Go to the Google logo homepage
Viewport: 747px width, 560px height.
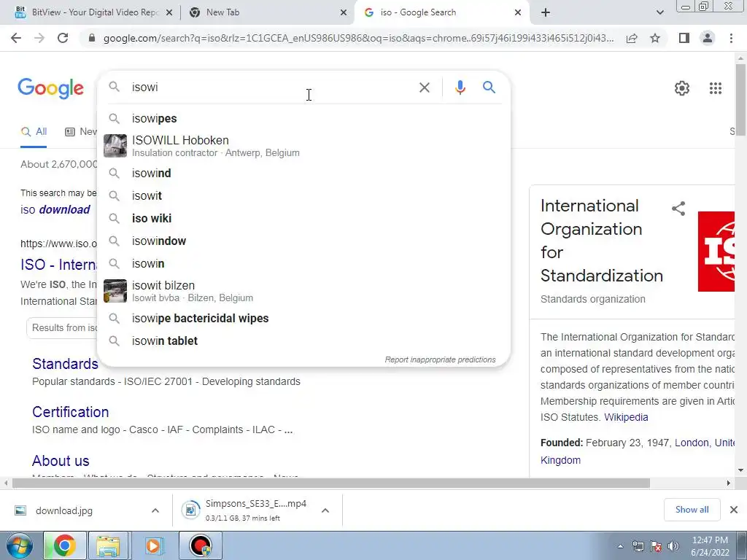(x=50, y=88)
